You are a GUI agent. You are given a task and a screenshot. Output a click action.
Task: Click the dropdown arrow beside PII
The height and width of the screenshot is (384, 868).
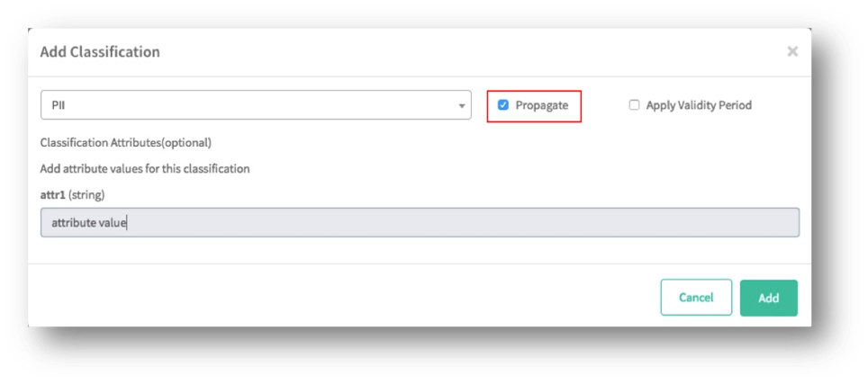pos(461,105)
